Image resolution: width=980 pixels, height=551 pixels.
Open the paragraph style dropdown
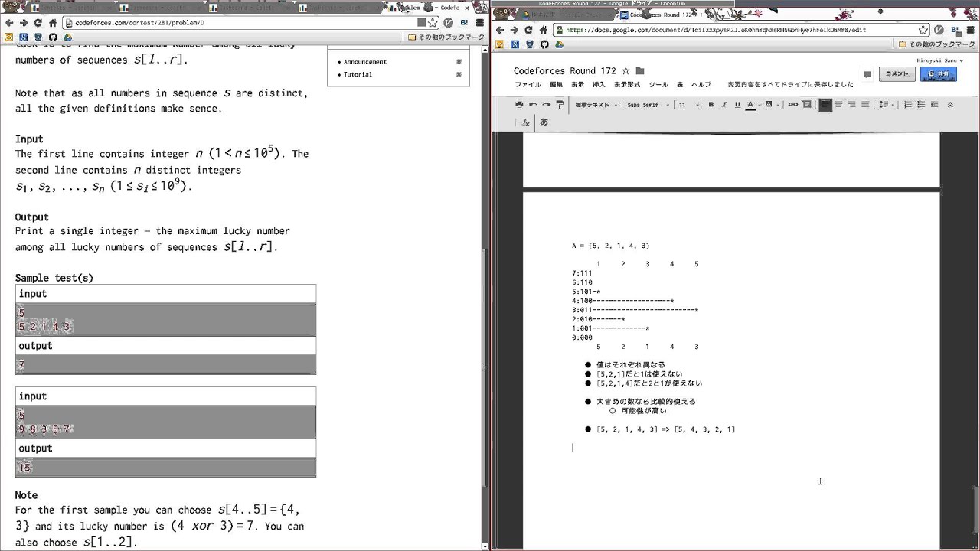[596, 105]
